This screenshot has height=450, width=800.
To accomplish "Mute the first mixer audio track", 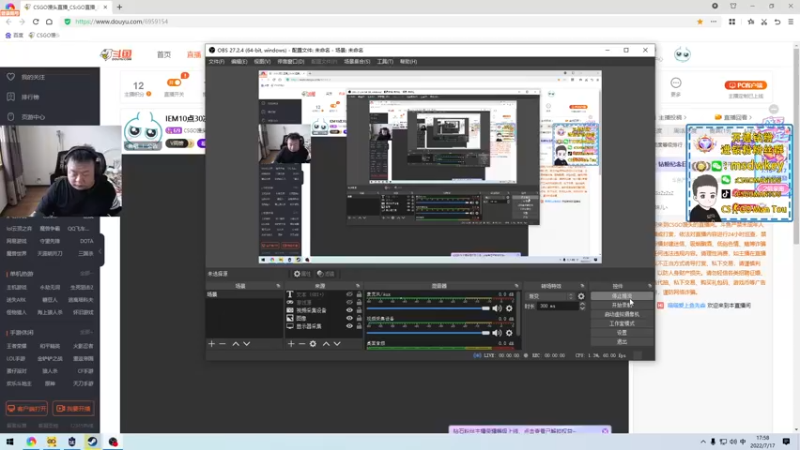I will [x=497, y=308].
